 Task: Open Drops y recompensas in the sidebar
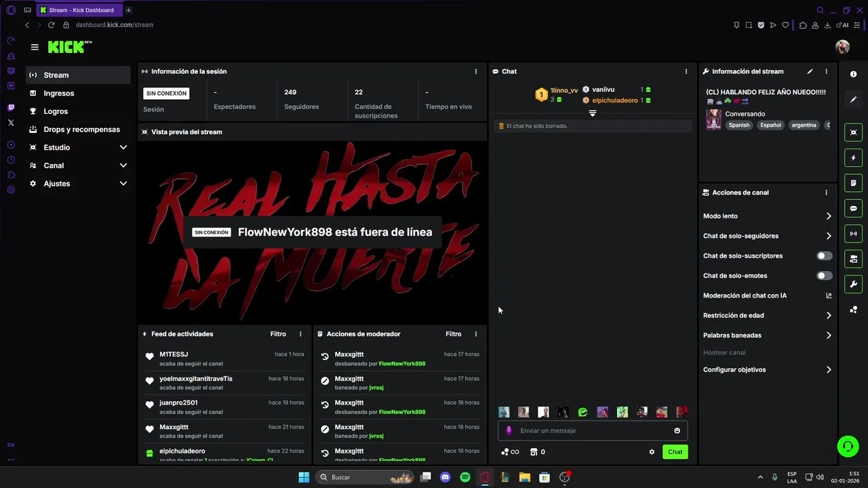78,129
